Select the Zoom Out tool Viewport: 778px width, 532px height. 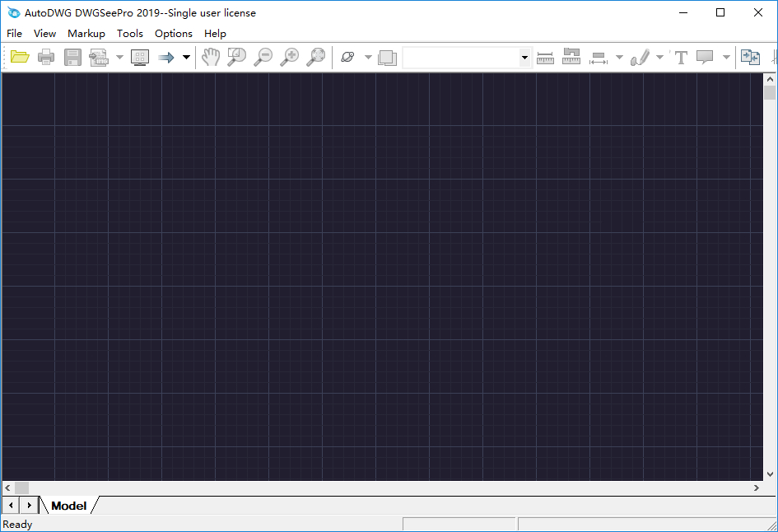[x=263, y=57]
